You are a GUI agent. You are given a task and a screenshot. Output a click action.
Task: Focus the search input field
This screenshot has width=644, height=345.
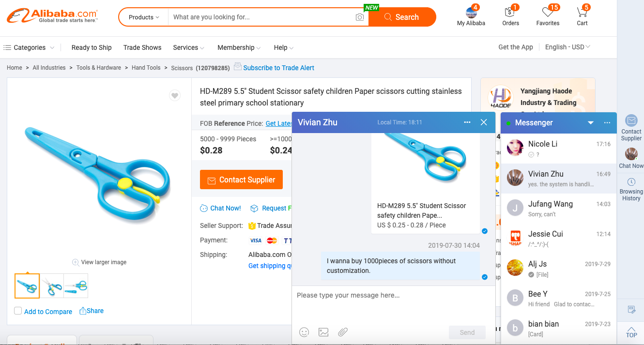click(261, 17)
